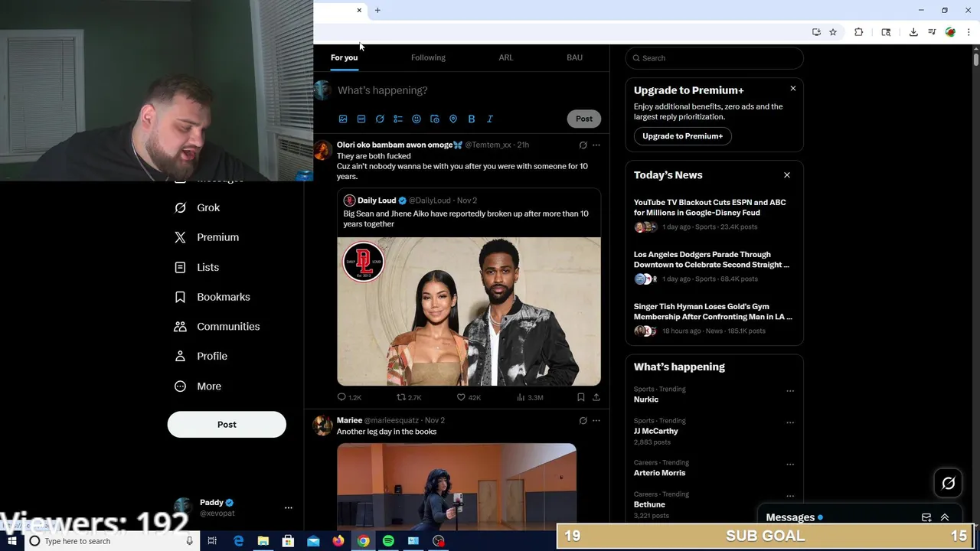Ask Grok about Mariee's post
Viewport: 980px width, 551px height.
[x=583, y=420]
